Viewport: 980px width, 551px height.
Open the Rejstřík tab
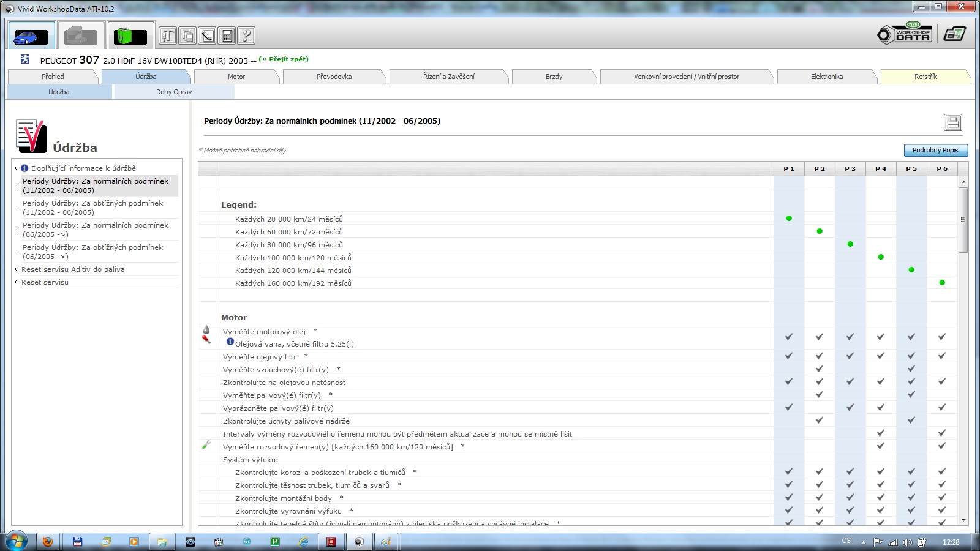click(x=925, y=77)
